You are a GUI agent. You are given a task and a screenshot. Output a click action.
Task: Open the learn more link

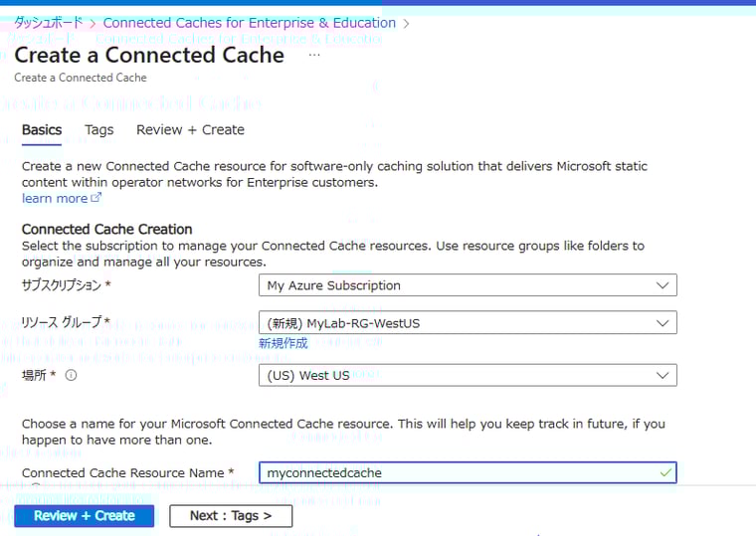(x=62, y=198)
